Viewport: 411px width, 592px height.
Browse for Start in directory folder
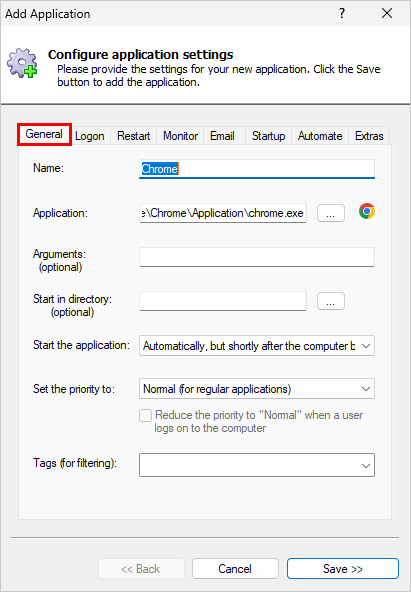point(331,301)
